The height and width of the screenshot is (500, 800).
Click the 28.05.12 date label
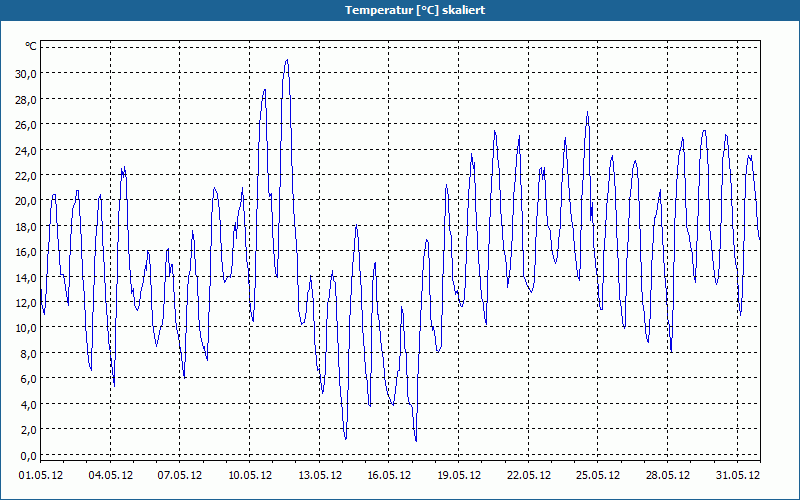point(668,475)
